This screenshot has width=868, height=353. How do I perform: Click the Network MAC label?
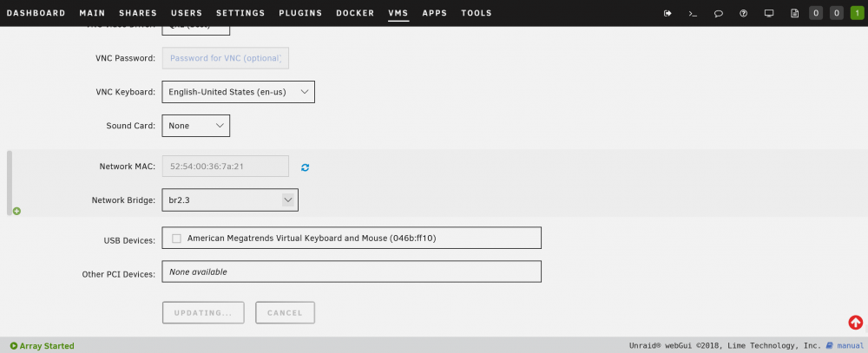[x=128, y=166]
